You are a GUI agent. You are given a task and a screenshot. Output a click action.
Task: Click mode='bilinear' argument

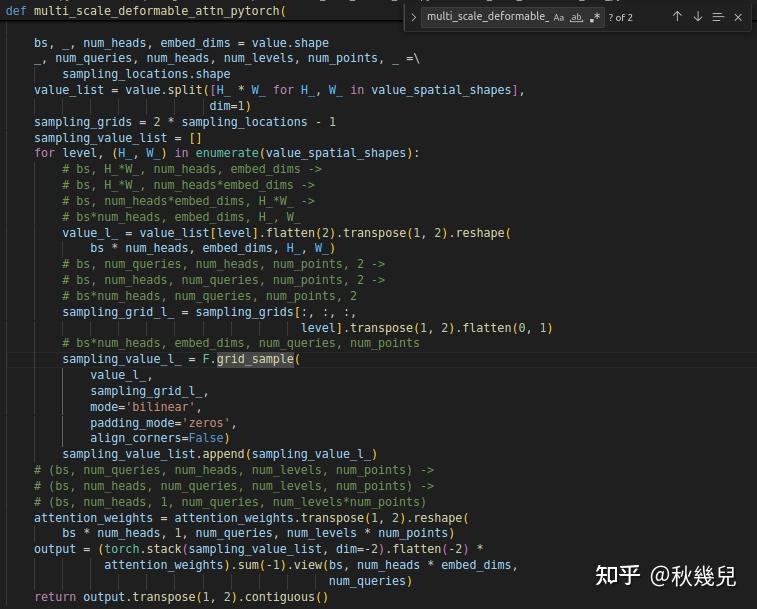[145, 407]
